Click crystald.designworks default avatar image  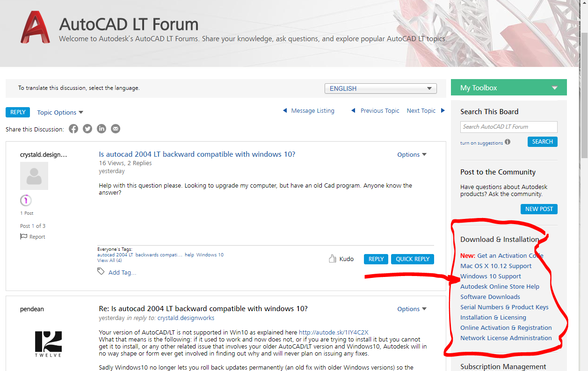coord(34,176)
